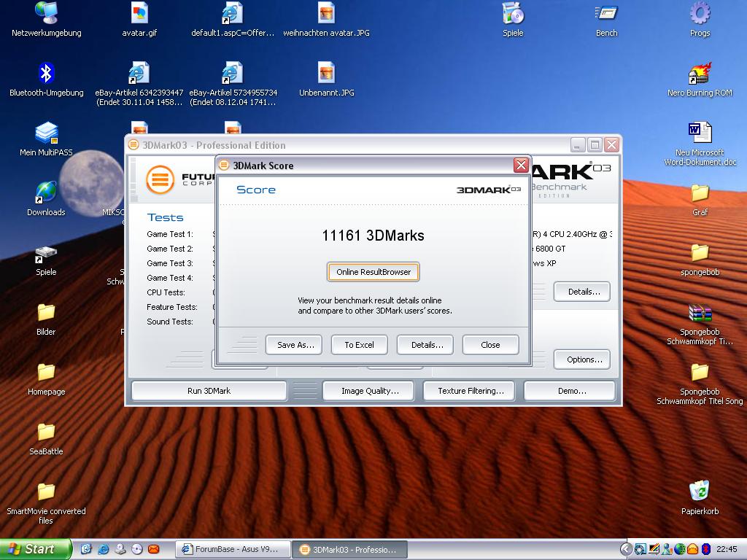
Task: Open default1.aspC=Offer shortcut icon
Action: pos(233,13)
